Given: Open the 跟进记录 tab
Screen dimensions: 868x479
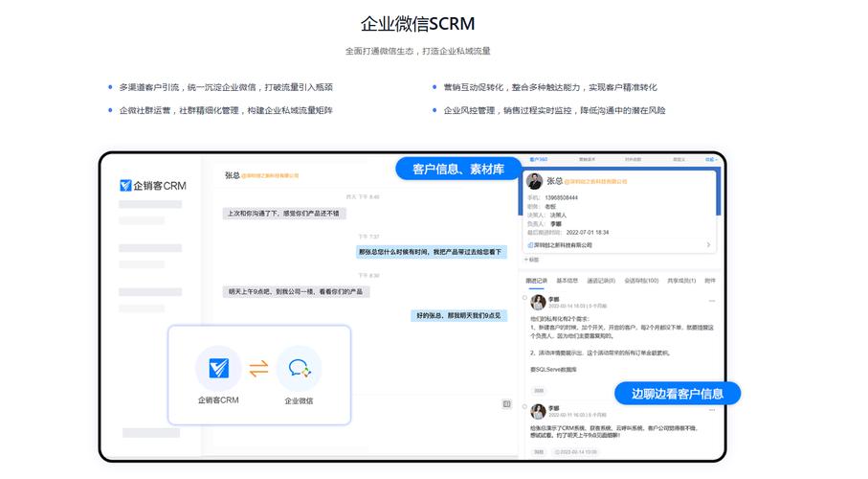Looking at the screenshot, I should point(537,281).
